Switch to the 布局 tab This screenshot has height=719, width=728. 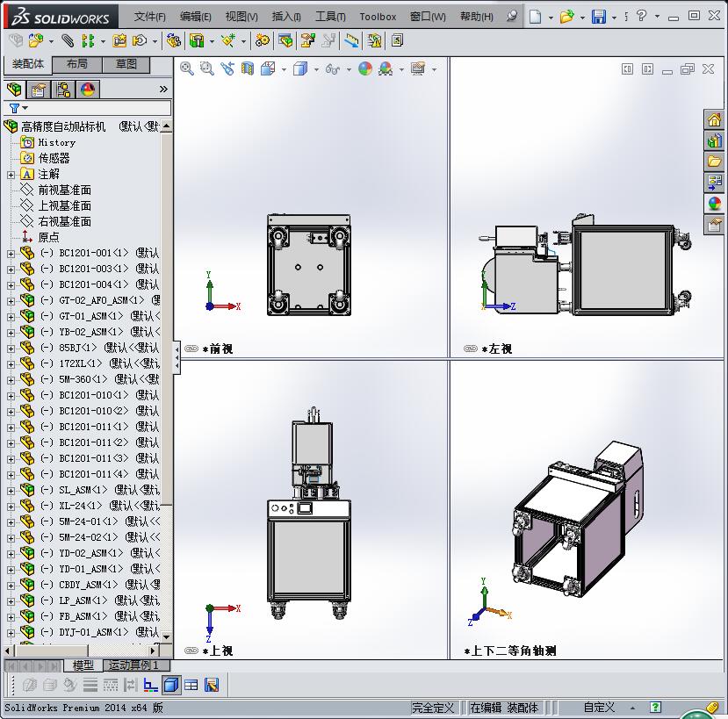click(x=77, y=64)
